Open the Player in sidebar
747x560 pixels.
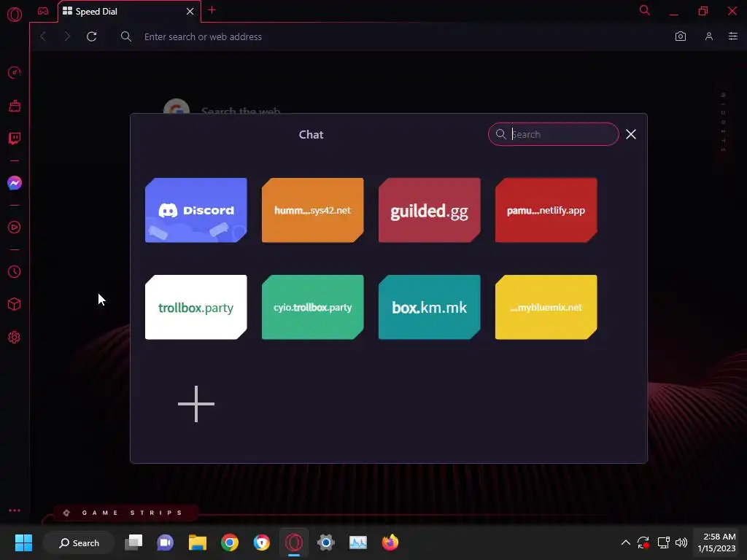click(x=15, y=227)
